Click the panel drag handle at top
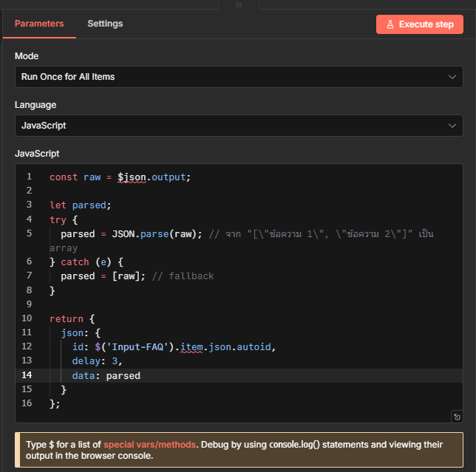 (238, 4)
